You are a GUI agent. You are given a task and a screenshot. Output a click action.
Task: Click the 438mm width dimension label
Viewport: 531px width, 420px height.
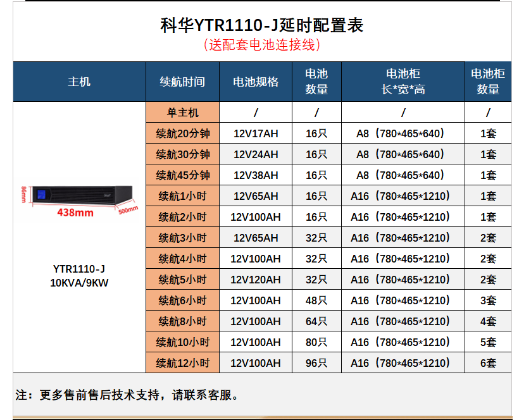point(75,213)
